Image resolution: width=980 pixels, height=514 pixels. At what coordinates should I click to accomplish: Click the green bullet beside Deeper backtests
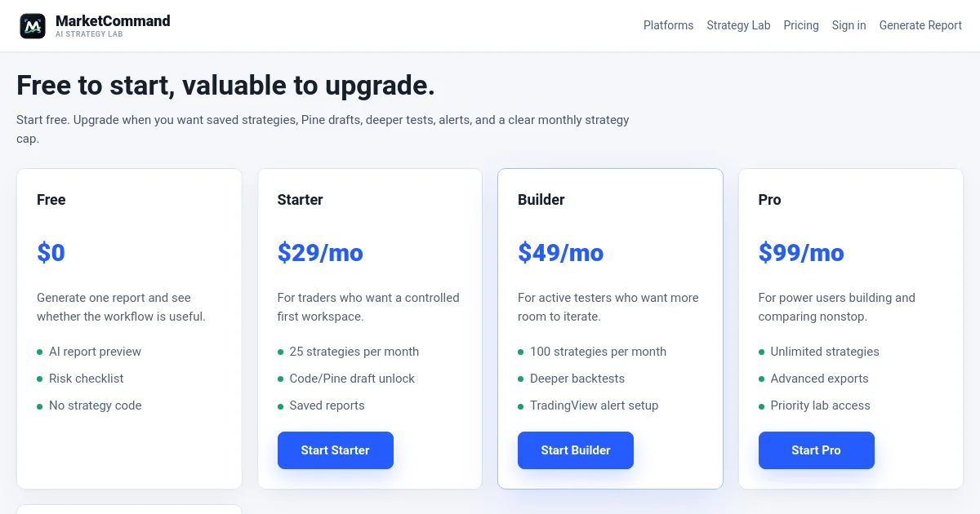(521, 379)
